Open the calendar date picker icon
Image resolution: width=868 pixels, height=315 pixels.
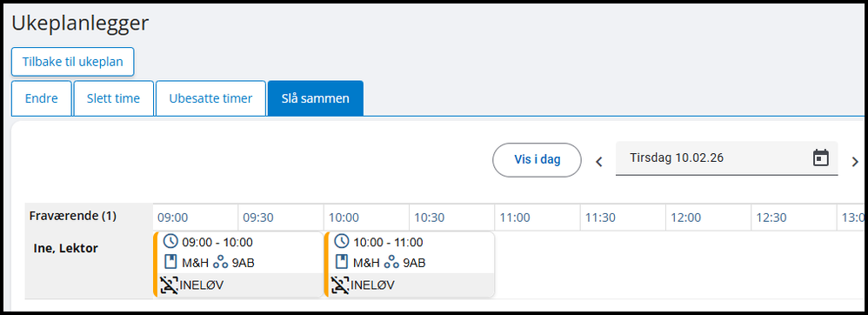coord(820,158)
